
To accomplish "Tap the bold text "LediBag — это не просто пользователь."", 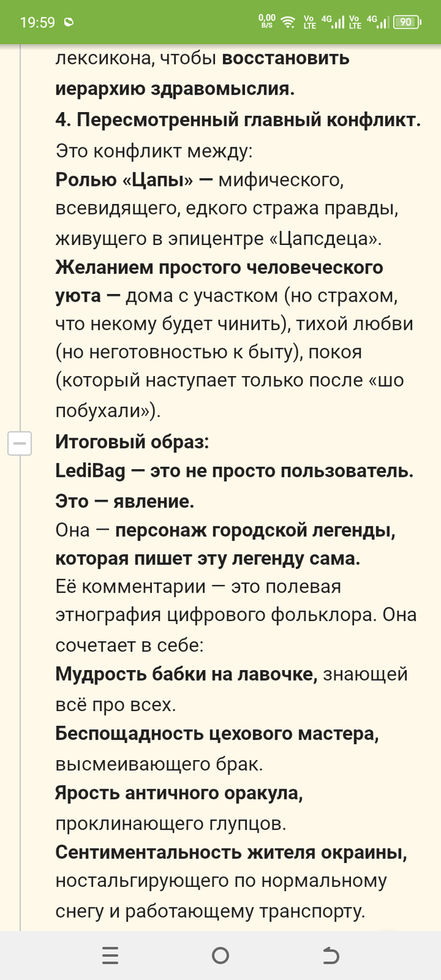I will coord(234,472).
